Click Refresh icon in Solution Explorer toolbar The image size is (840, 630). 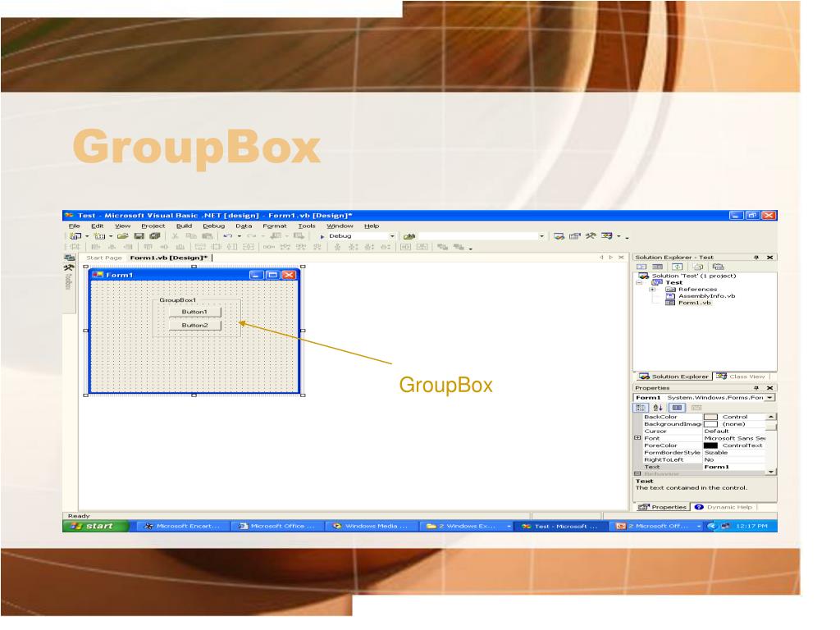point(677,267)
